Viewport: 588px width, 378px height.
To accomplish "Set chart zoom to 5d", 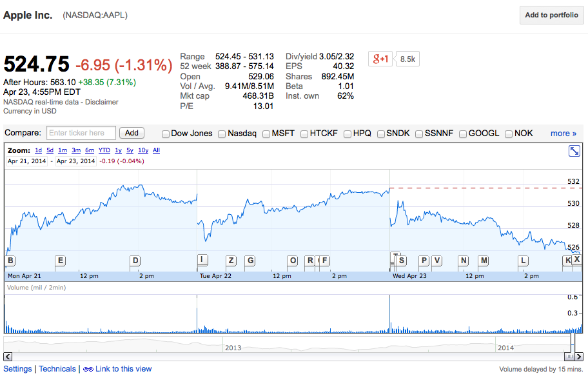I will click(x=50, y=150).
